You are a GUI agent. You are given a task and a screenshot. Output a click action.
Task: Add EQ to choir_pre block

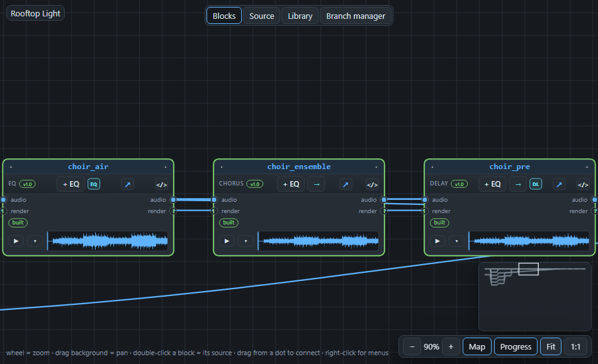[x=492, y=184]
